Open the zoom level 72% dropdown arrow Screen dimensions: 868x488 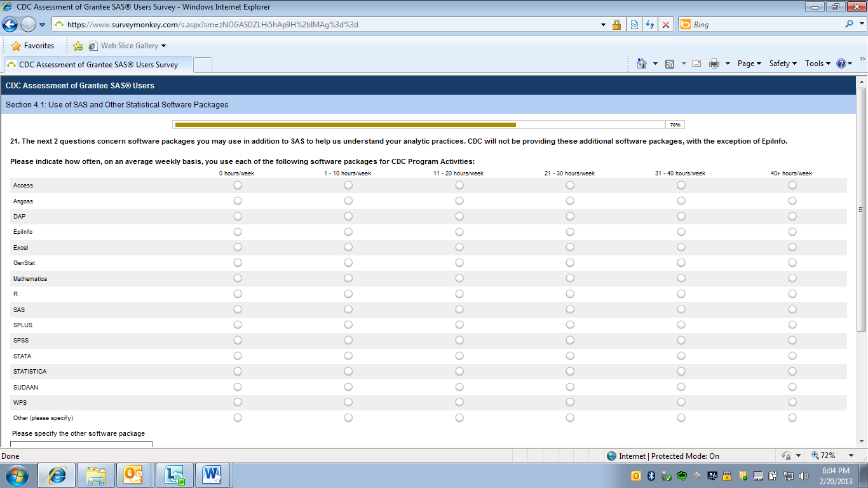[851, 456]
